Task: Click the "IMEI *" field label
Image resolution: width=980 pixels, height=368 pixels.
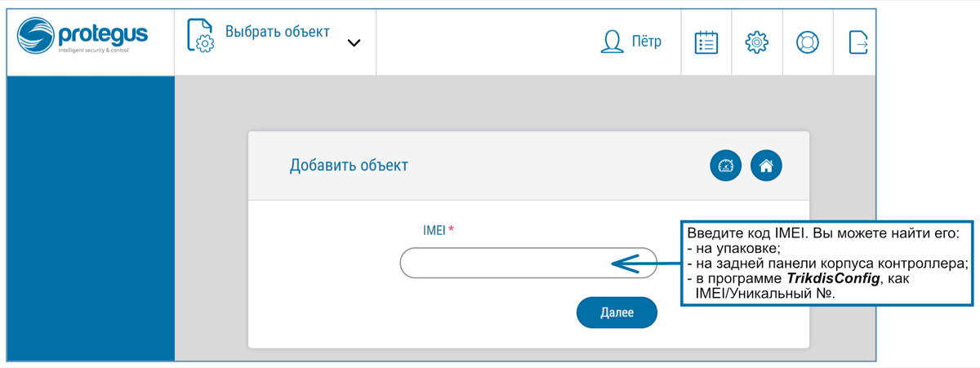Action: pyautogui.click(x=432, y=230)
